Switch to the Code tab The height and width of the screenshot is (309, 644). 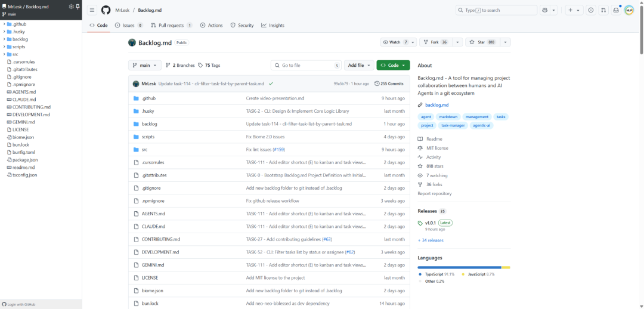(98, 25)
